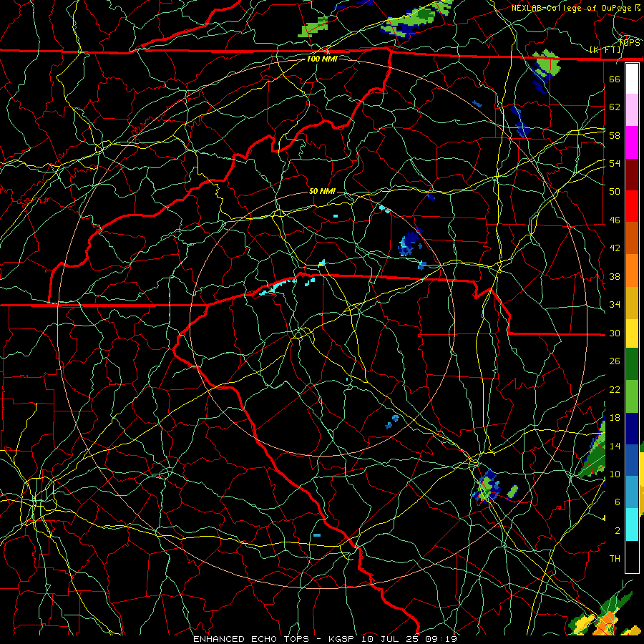Screen dimensions: 644x644
Task: Click the "50 NMI" range ring label
Action: [322, 191]
